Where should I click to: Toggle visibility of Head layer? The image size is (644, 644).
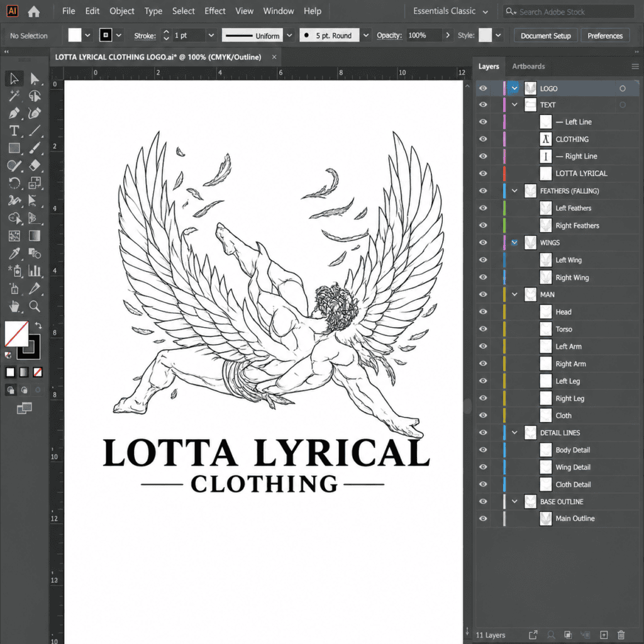(483, 312)
